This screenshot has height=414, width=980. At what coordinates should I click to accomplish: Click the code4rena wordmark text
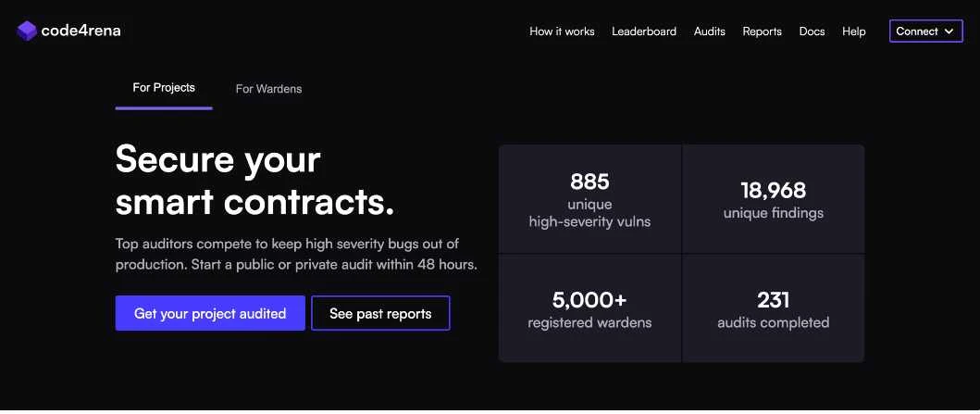click(81, 31)
